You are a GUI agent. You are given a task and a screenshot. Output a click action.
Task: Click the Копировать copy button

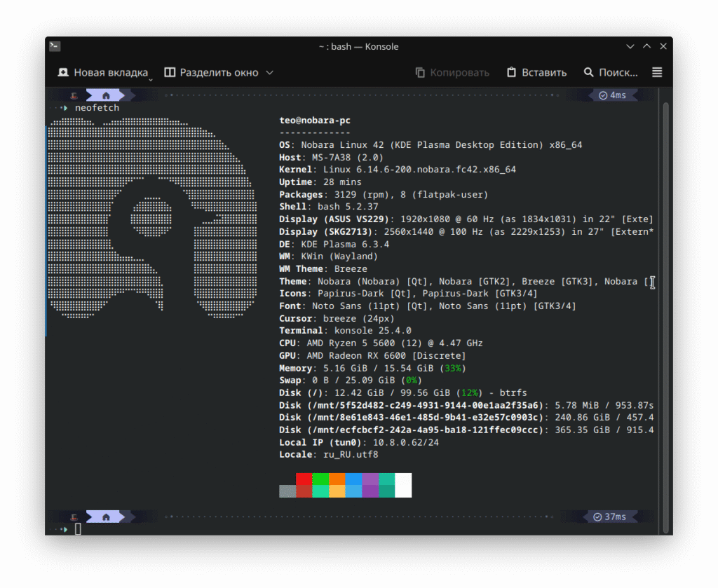coord(452,72)
